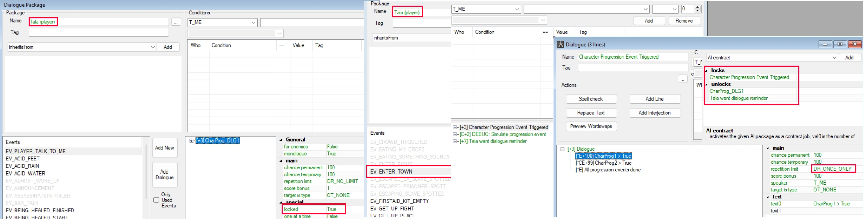
Task: Click the Add button beside Remove
Action: point(649,21)
